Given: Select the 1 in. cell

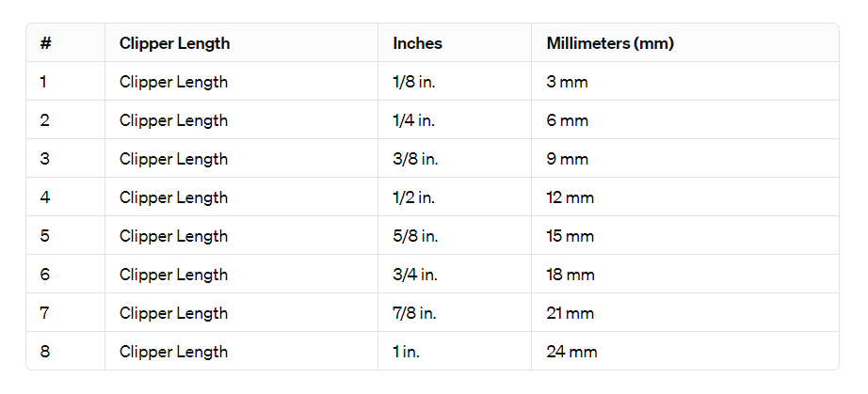Looking at the screenshot, I should (x=405, y=352).
